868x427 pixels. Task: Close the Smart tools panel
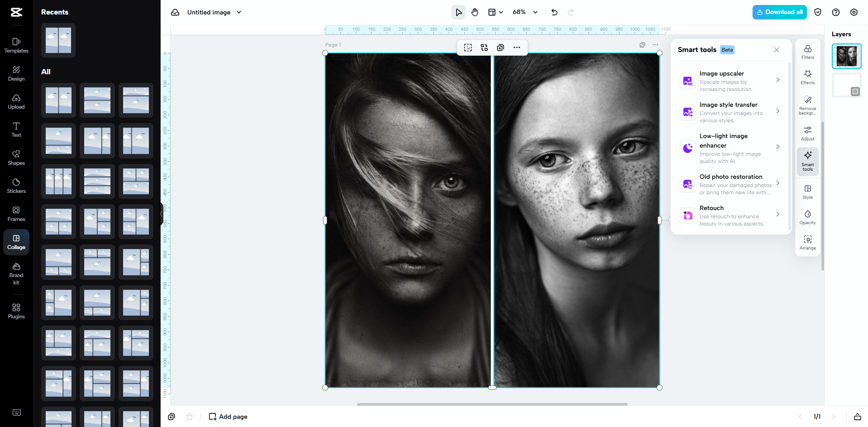click(776, 50)
